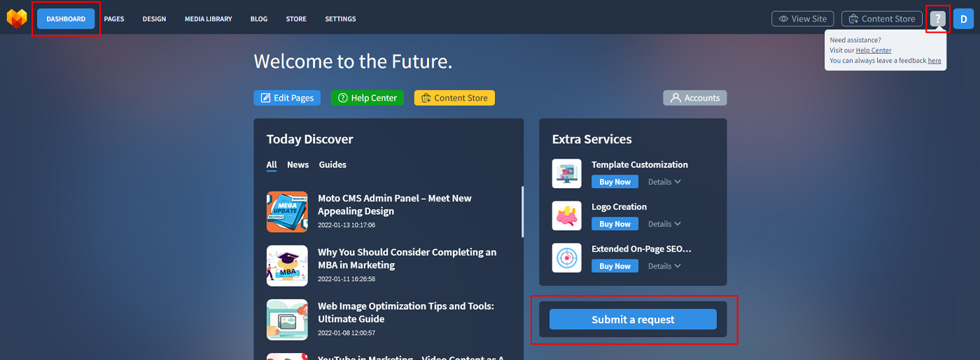
Task: Expand Details for Logo Creation
Action: click(664, 224)
